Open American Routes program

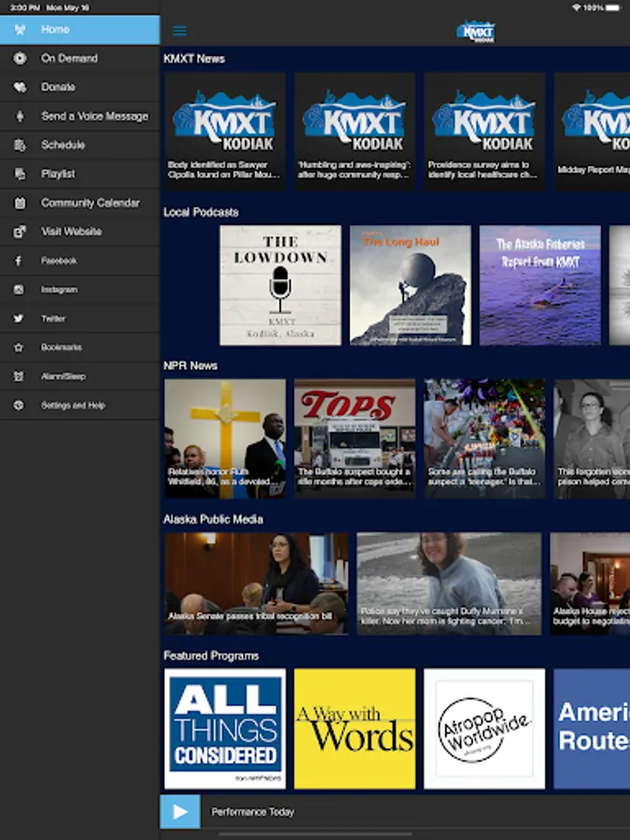pos(592,729)
